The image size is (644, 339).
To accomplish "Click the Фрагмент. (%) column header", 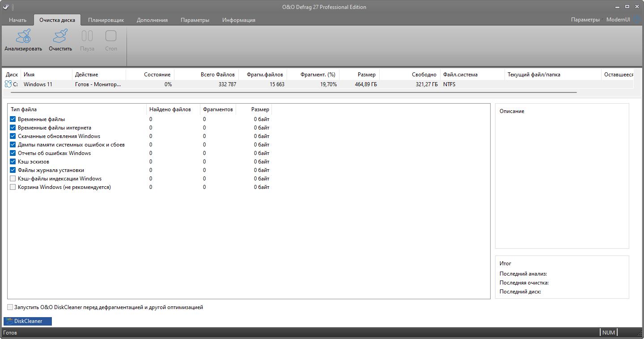I will (x=313, y=75).
